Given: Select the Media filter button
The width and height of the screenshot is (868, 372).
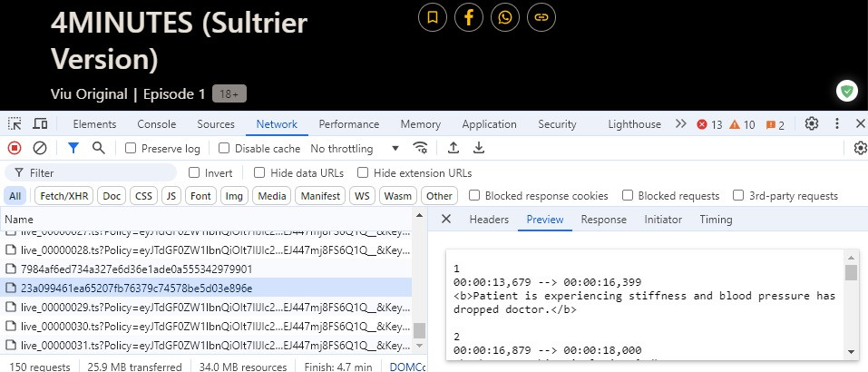Looking at the screenshot, I should click(271, 196).
